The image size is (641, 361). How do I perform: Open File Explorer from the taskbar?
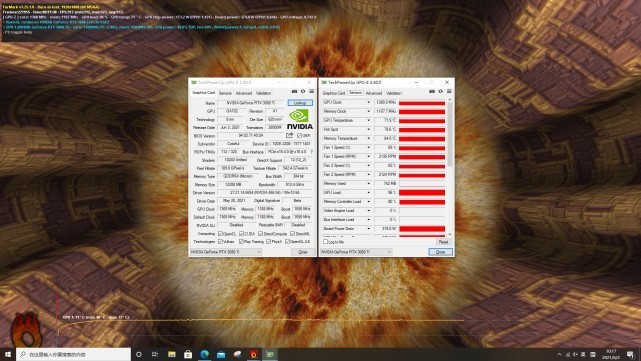(x=172, y=354)
